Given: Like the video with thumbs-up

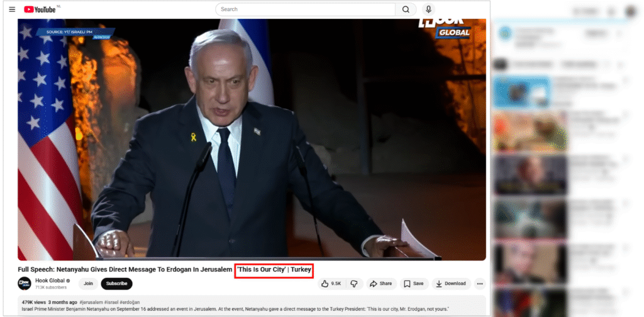Looking at the screenshot, I should pyautogui.click(x=331, y=284).
